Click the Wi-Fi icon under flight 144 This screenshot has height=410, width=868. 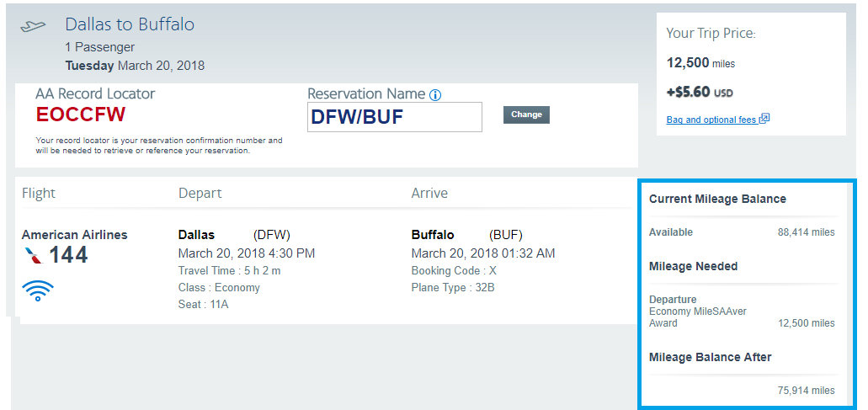(38, 290)
